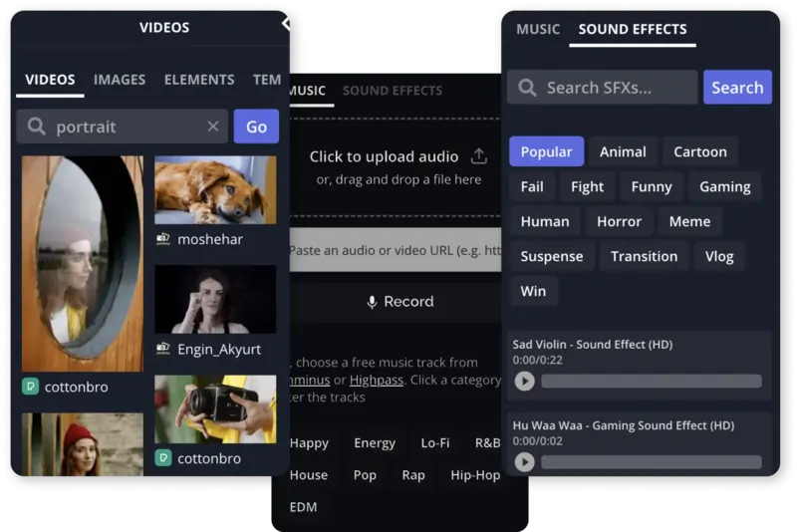Click the audio URL paste field
797x532 pixels.
click(396, 250)
